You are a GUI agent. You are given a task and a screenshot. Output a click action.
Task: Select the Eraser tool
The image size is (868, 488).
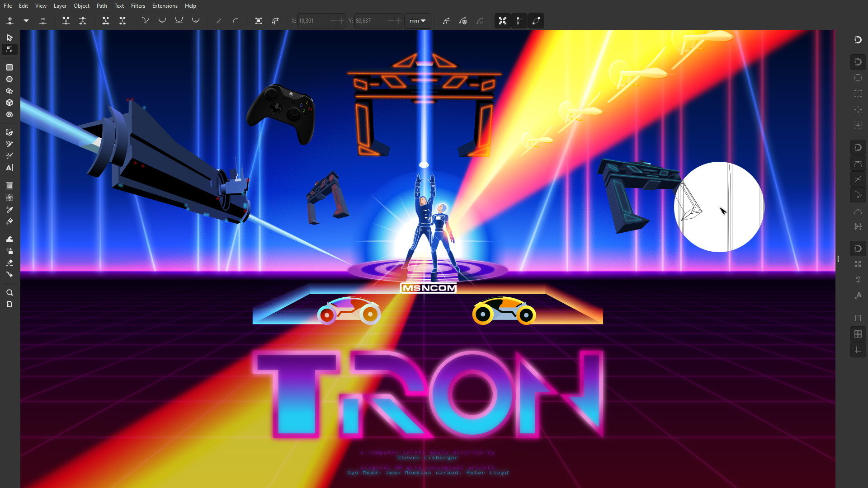pyautogui.click(x=9, y=263)
